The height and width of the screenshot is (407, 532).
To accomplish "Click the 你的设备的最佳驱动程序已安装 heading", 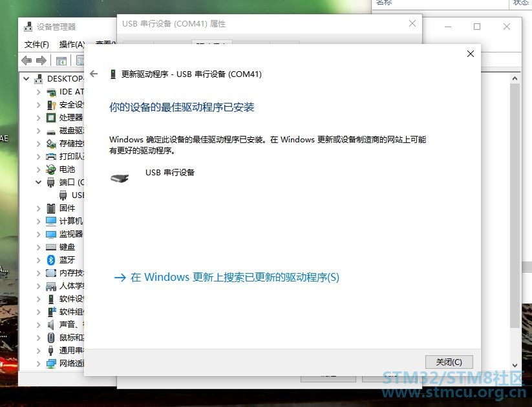I will coord(182,107).
